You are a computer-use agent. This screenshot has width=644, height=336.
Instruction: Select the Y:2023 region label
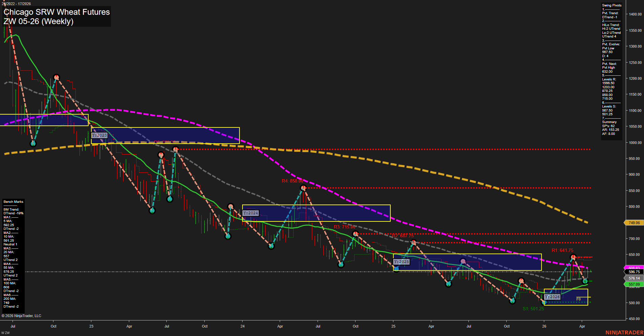(x=99, y=135)
